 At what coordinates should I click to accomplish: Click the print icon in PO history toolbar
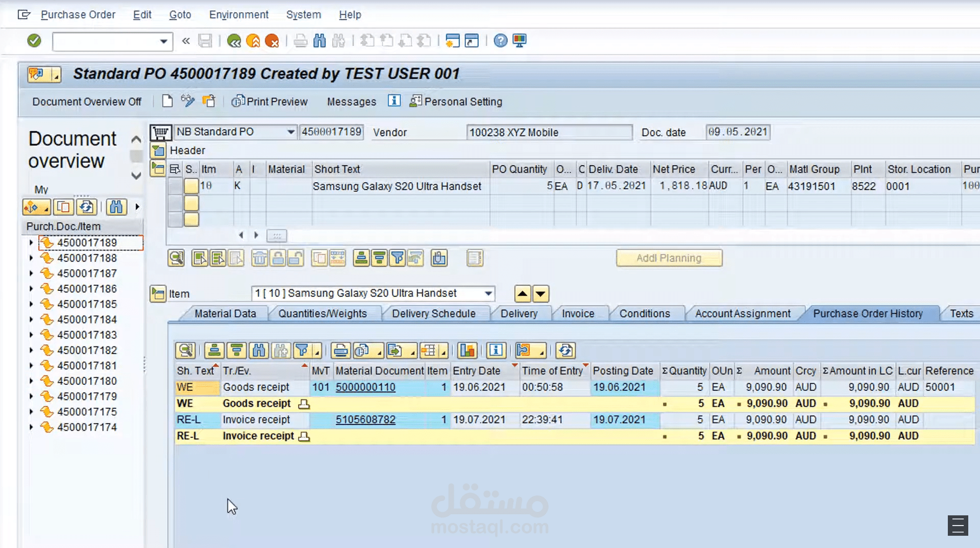341,351
